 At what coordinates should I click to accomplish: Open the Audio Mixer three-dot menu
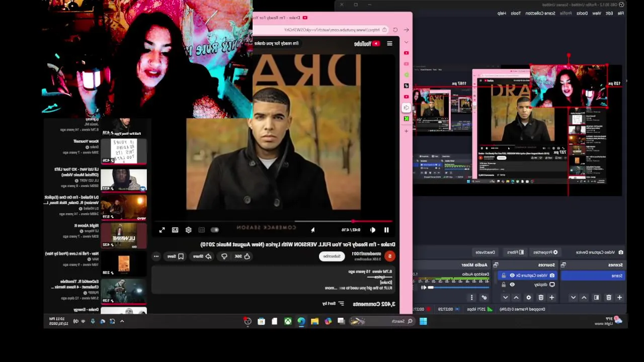coord(471,297)
